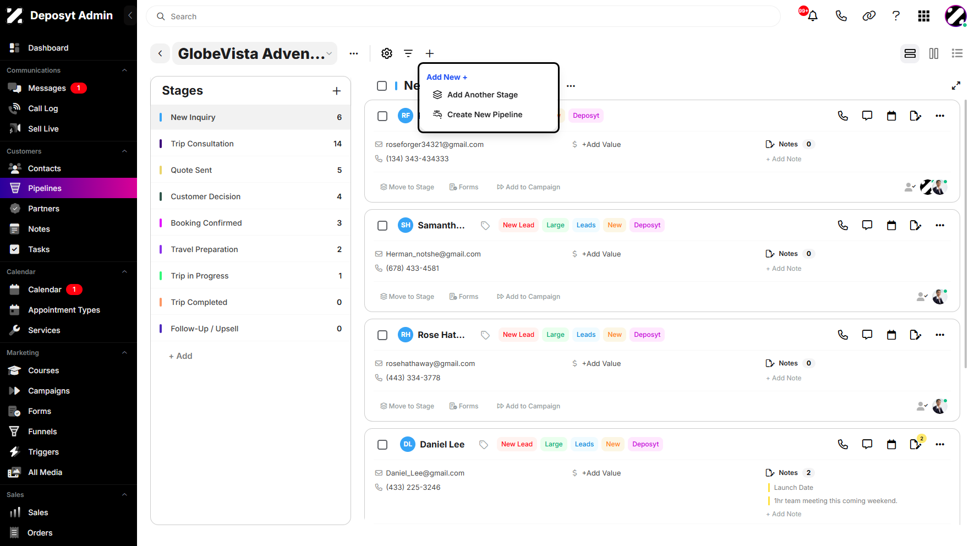Open the user profile avatar
Image resolution: width=980 pixels, height=546 pixels.
tap(956, 16)
